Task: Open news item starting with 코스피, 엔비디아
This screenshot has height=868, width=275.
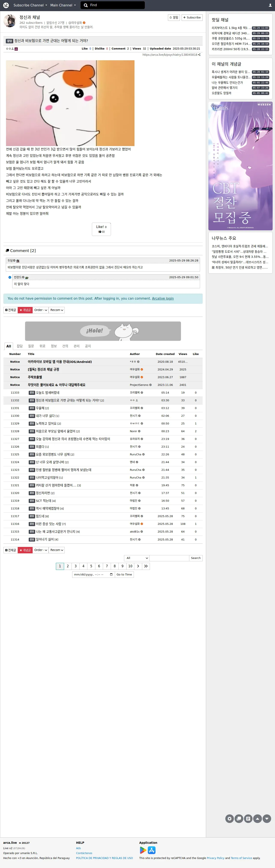Action: 240,246
